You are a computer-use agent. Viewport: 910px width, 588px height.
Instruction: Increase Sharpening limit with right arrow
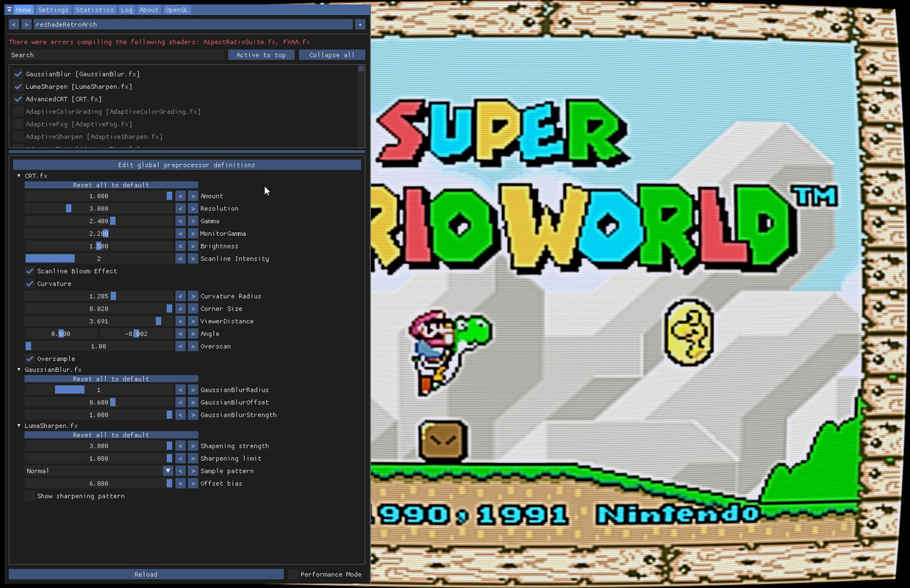[x=193, y=459]
